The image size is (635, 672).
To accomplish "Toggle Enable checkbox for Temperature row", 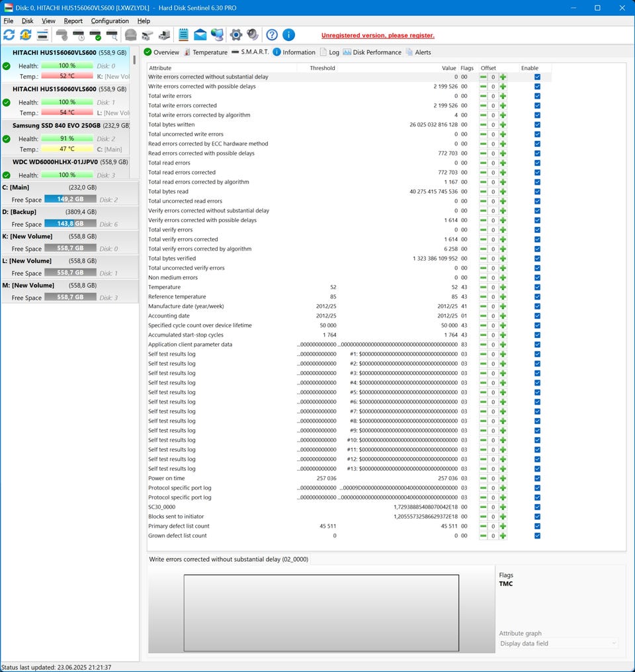I will click(x=537, y=287).
